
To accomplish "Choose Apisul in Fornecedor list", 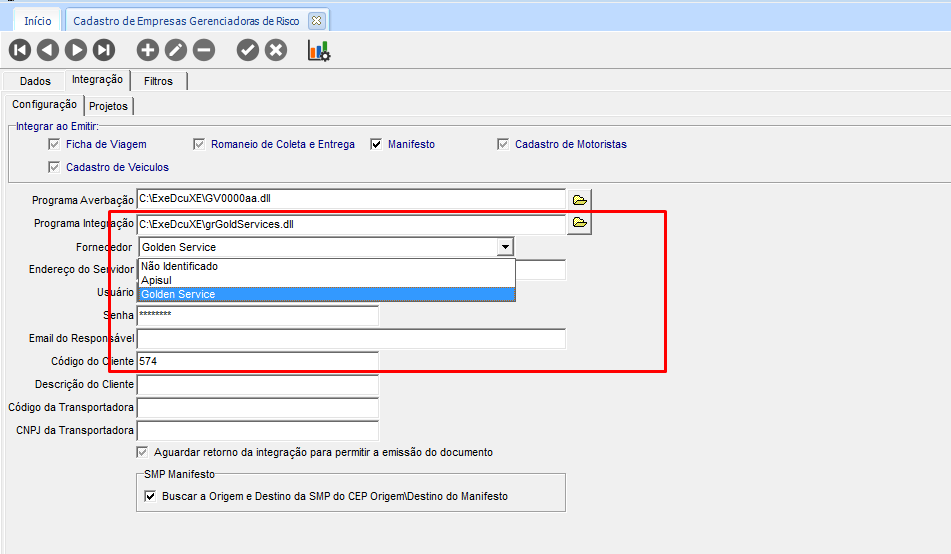I will (327, 280).
